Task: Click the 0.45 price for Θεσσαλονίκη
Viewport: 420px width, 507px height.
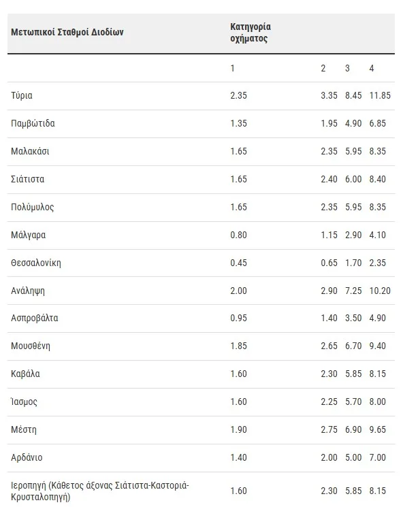Action: click(x=238, y=263)
